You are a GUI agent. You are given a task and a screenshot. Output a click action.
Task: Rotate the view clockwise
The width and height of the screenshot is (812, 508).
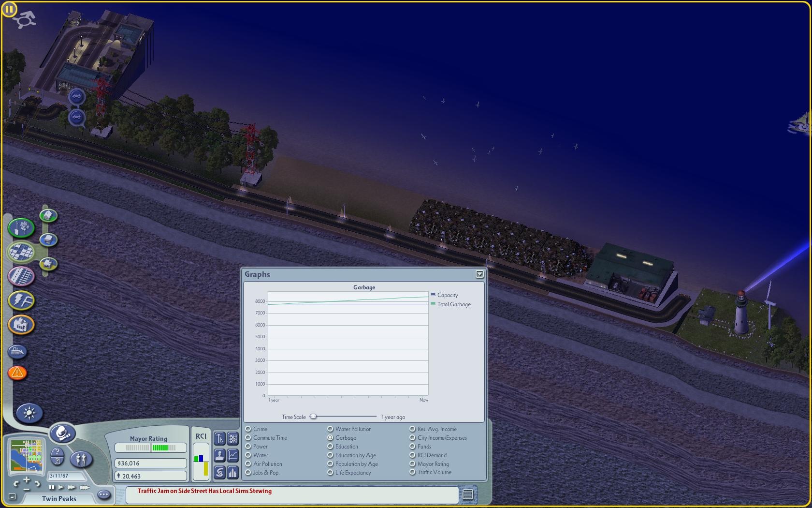point(37,483)
